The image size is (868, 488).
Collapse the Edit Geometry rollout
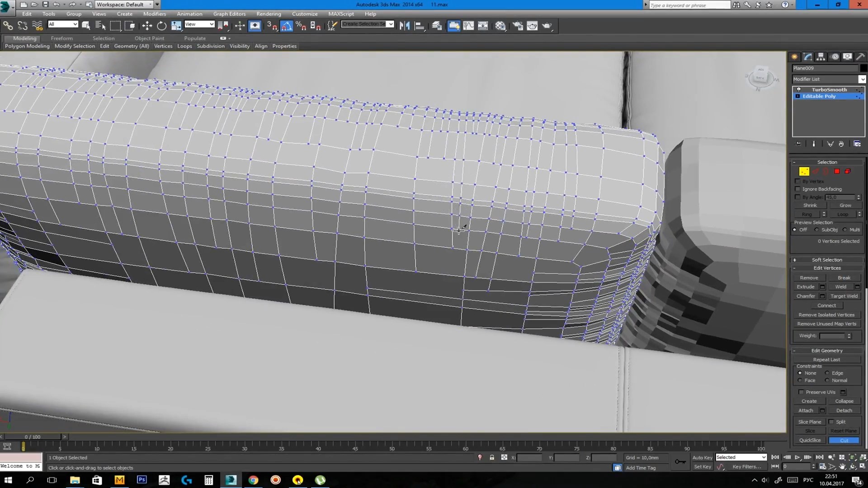click(827, 351)
